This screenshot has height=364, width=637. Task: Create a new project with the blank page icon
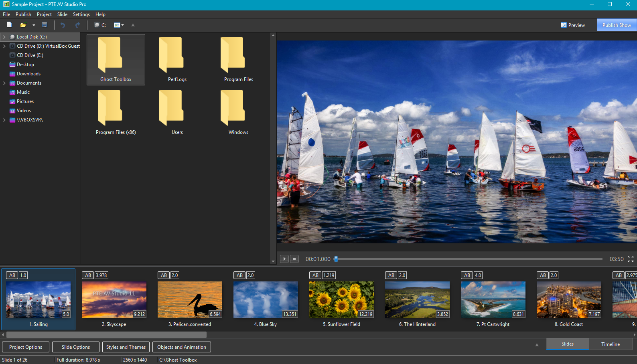click(9, 25)
